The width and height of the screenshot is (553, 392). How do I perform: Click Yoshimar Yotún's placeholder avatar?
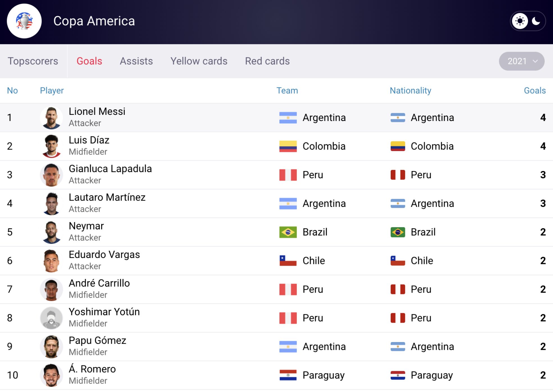(x=51, y=318)
